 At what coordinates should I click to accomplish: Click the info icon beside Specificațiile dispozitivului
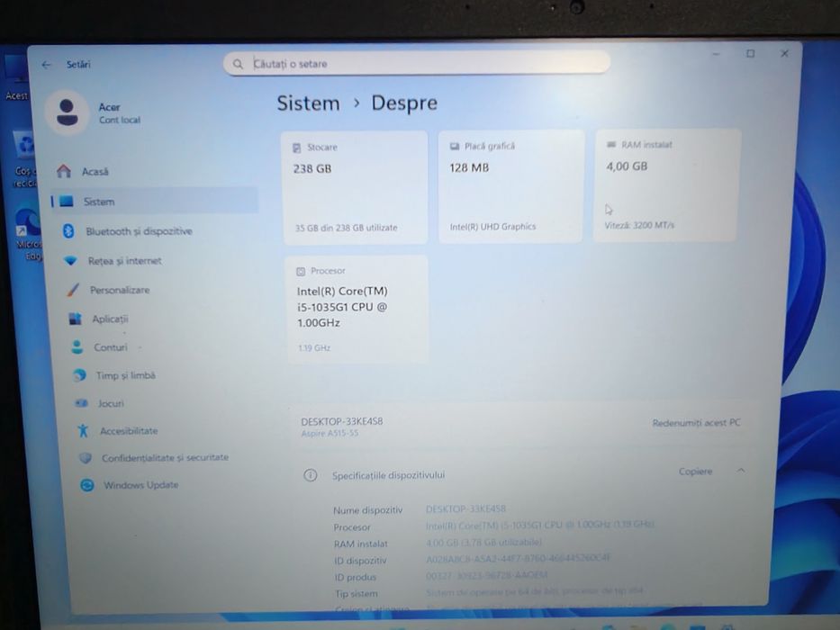(311, 475)
